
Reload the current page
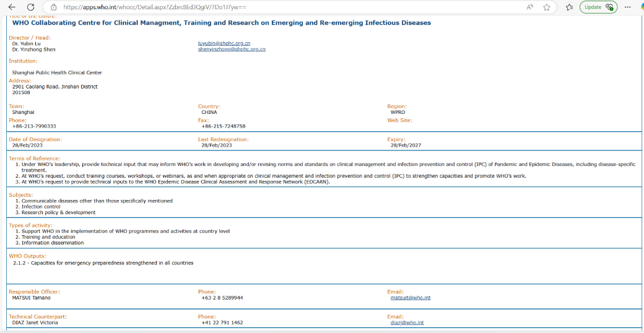pos(30,7)
